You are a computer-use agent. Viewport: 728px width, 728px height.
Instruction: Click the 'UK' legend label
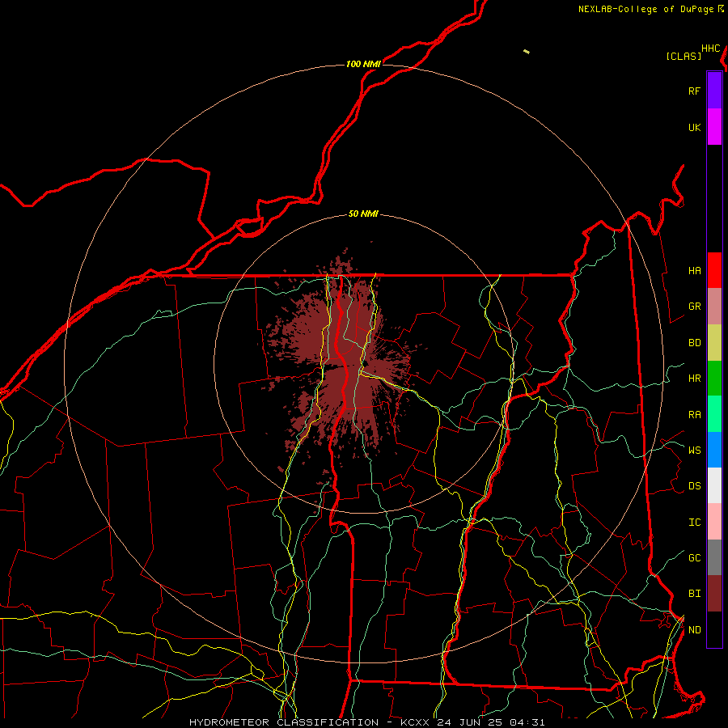coord(694,127)
